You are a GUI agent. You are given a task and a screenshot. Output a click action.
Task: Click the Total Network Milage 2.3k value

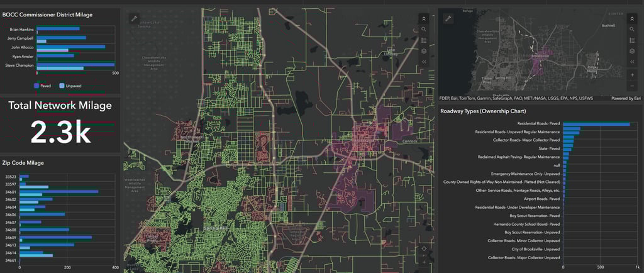point(60,132)
